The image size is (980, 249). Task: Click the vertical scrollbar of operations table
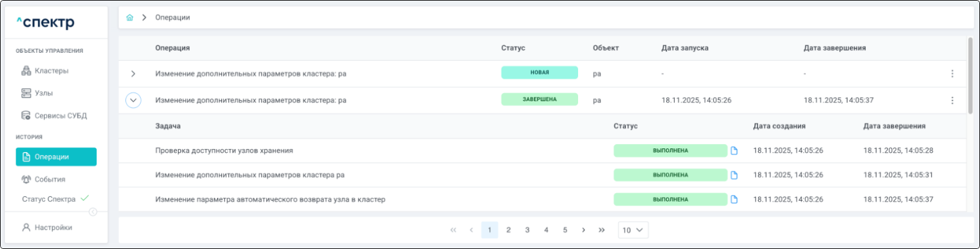coord(970,75)
